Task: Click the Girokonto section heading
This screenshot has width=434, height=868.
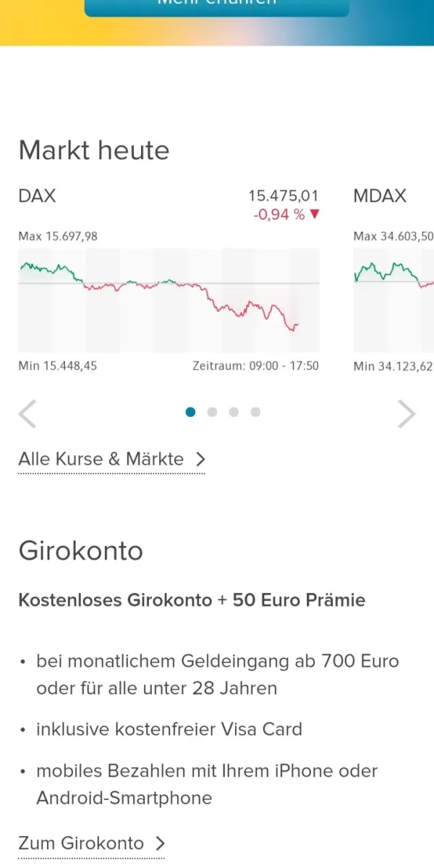Action: tap(80, 551)
